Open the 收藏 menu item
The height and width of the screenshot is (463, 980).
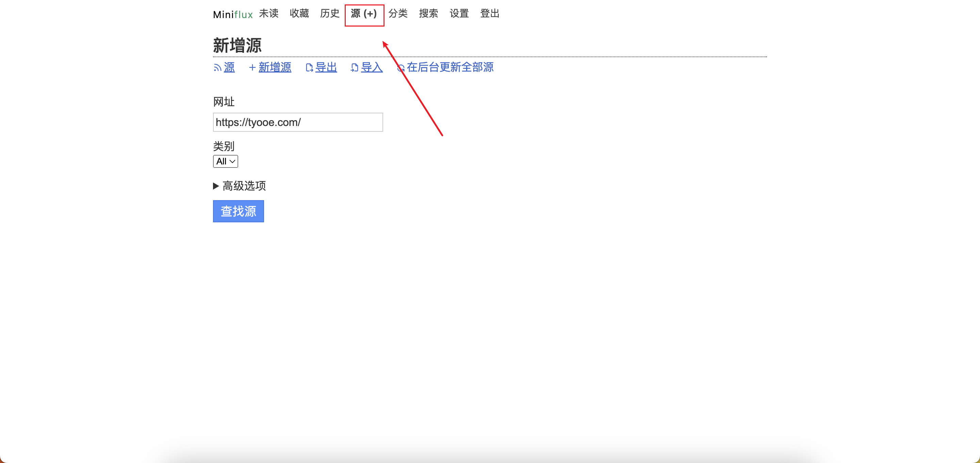click(x=299, y=14)
